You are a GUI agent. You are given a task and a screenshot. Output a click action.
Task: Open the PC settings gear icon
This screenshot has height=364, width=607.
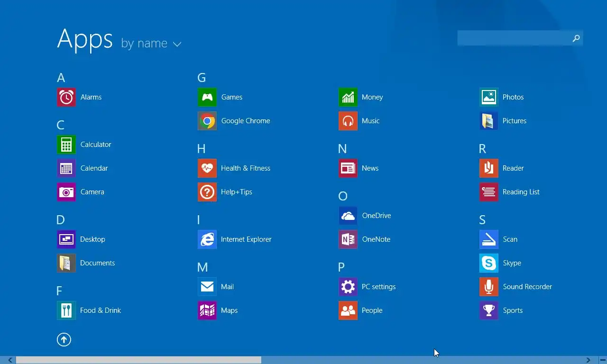[348, 287]
